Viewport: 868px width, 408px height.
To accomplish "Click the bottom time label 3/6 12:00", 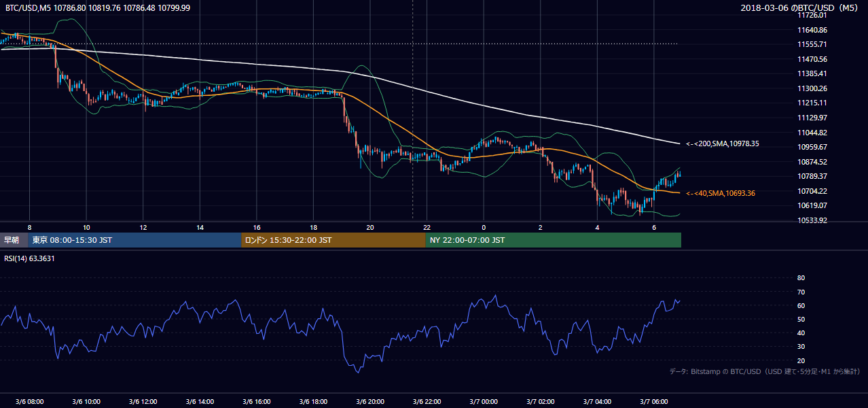I will click(143, 402).
